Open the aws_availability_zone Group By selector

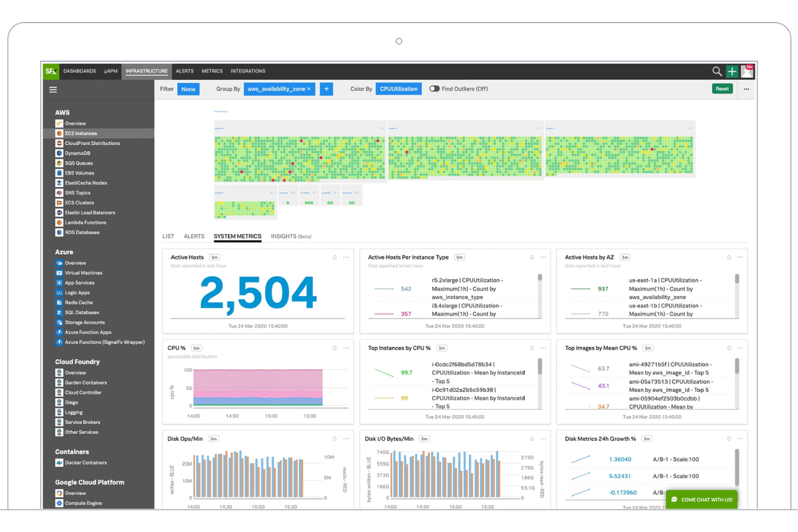pyautogui.click(x=276, y=88)
